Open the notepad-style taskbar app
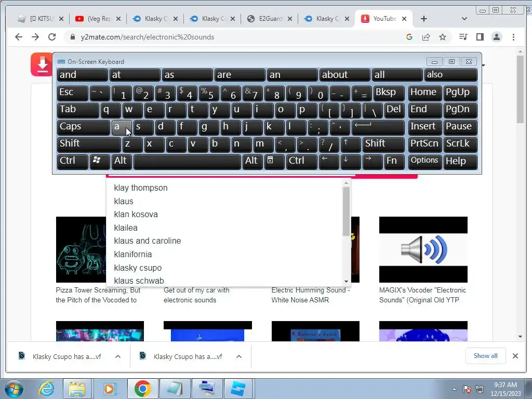 175,389
